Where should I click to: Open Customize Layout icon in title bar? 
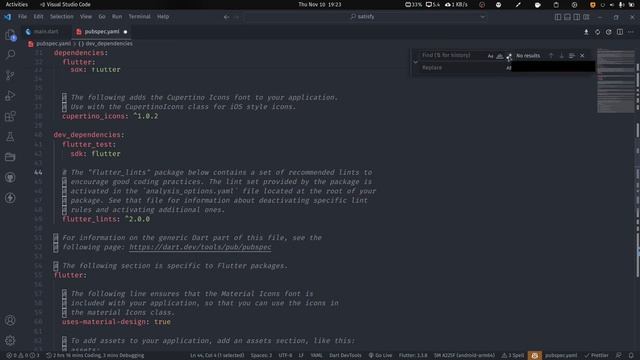(x=586, y=17)
